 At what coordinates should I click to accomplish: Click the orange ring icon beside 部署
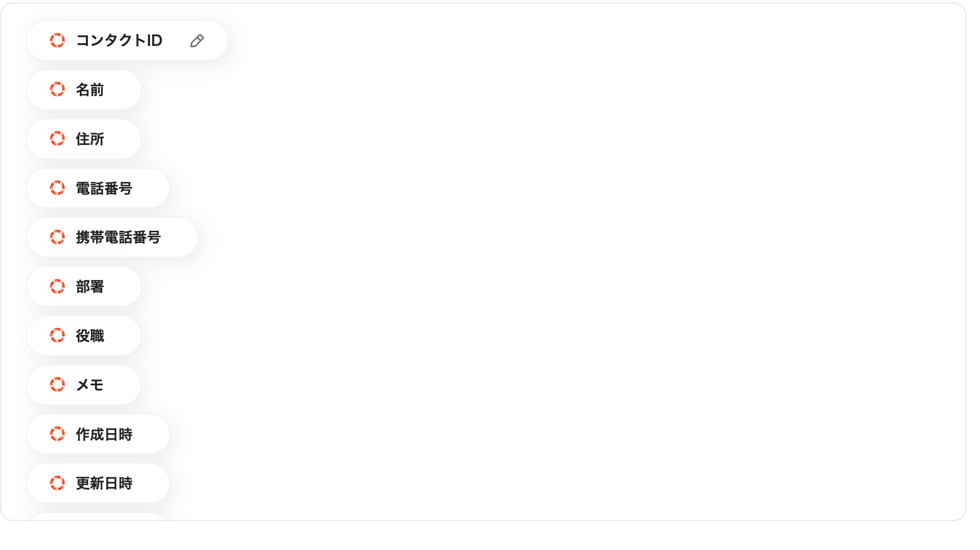(x=57, y=286)
